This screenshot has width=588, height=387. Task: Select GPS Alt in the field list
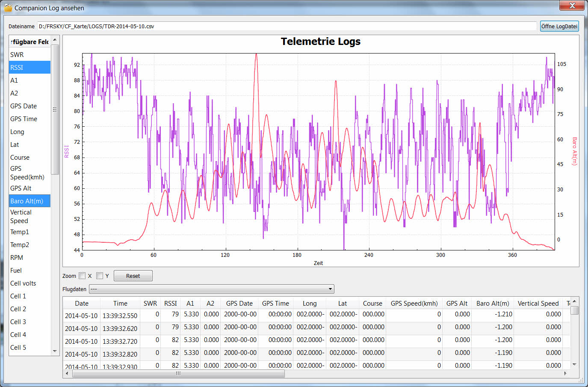pyautogui.click(x=21, y=188)
